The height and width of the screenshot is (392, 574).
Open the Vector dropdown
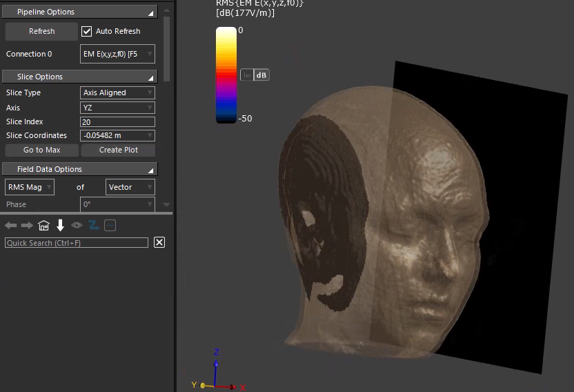130,187
